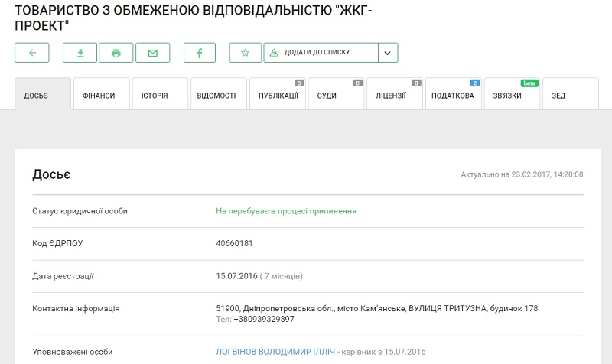612x364 pixels.
Task: Switch to the ЗЕД tab
Action: point(571,94)
